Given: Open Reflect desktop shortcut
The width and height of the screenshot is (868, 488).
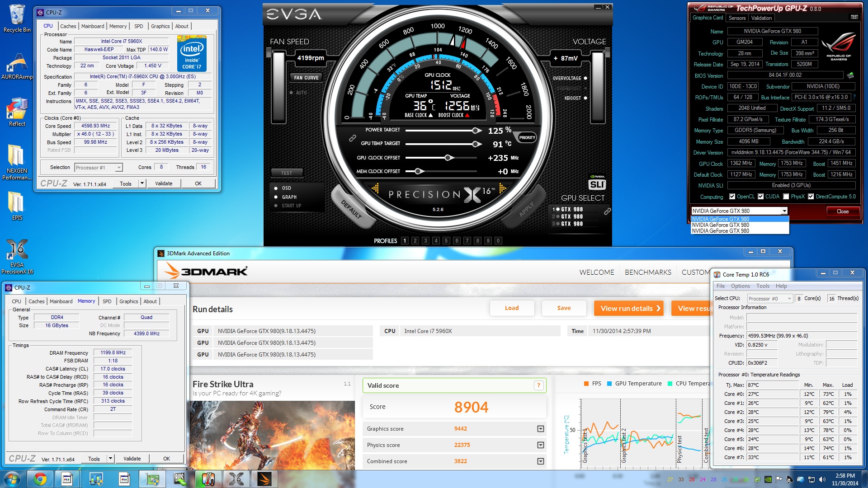Looking at the screenshot, I should tap(17, 112).
